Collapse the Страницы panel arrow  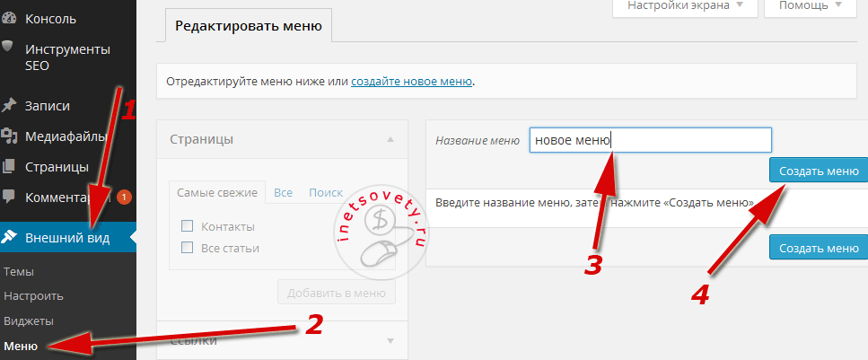[x=390, y=139]
